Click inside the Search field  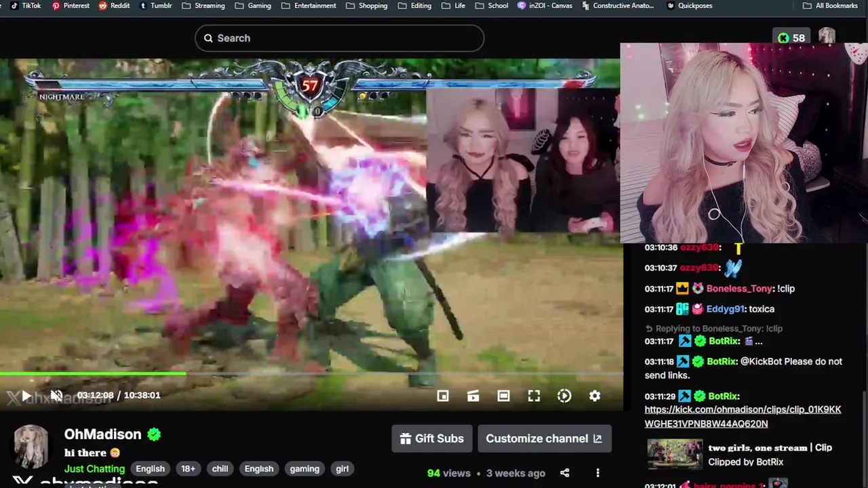(x=339, y=38)
